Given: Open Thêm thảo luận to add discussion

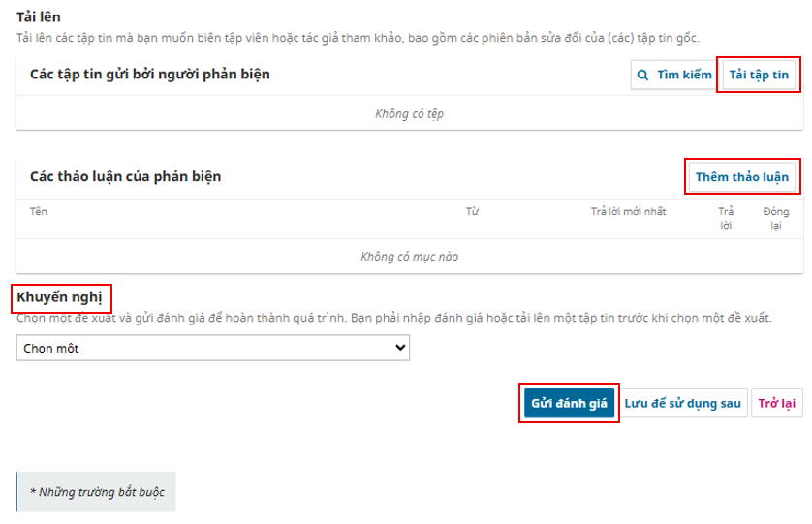Looking at the screenshot, I should [x=742, y=177].
